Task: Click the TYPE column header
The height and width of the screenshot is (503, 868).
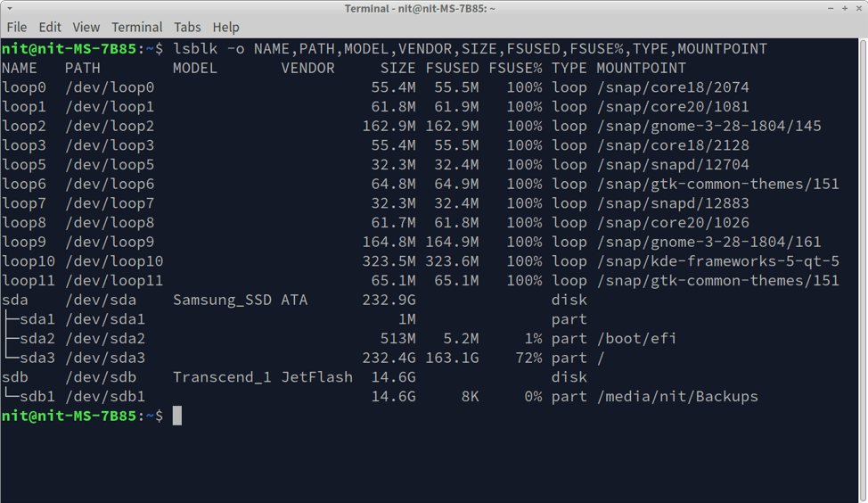Action: point(569,68)
